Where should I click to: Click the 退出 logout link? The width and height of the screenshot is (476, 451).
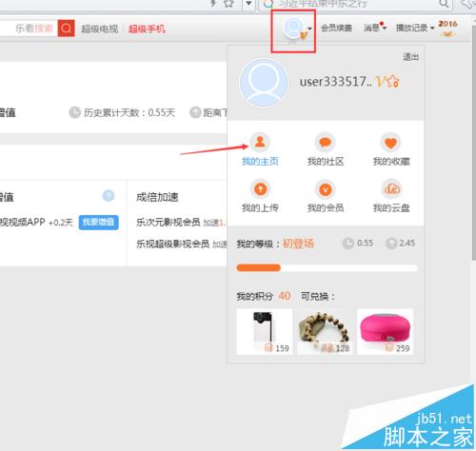coord(411,57)
